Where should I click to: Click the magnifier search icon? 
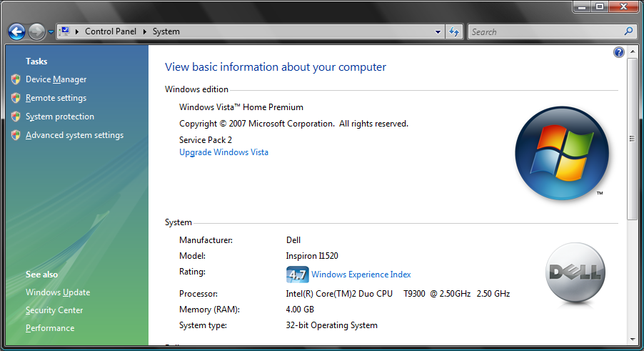coord(628,31)
